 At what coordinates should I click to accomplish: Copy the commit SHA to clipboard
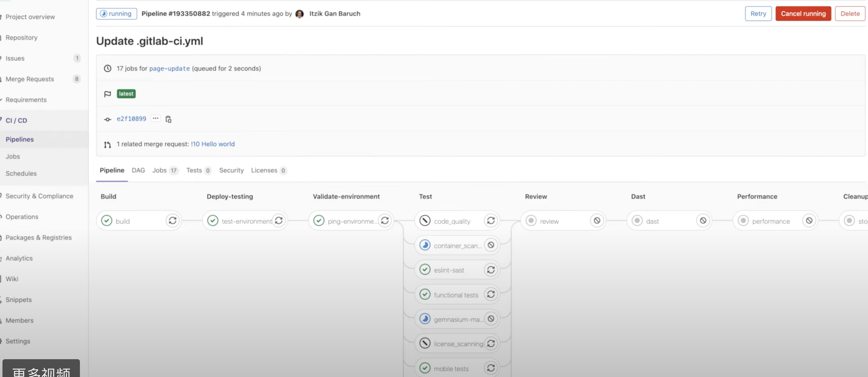[x=168, y=119]
